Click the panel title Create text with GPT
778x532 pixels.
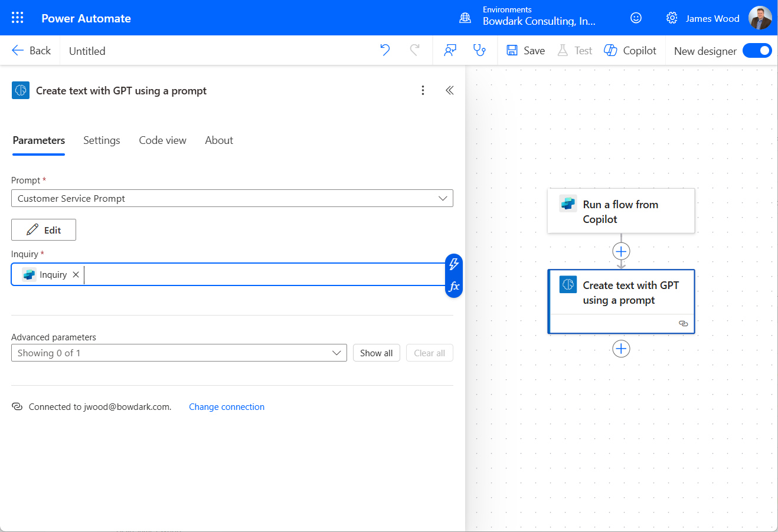click(121, 91)
